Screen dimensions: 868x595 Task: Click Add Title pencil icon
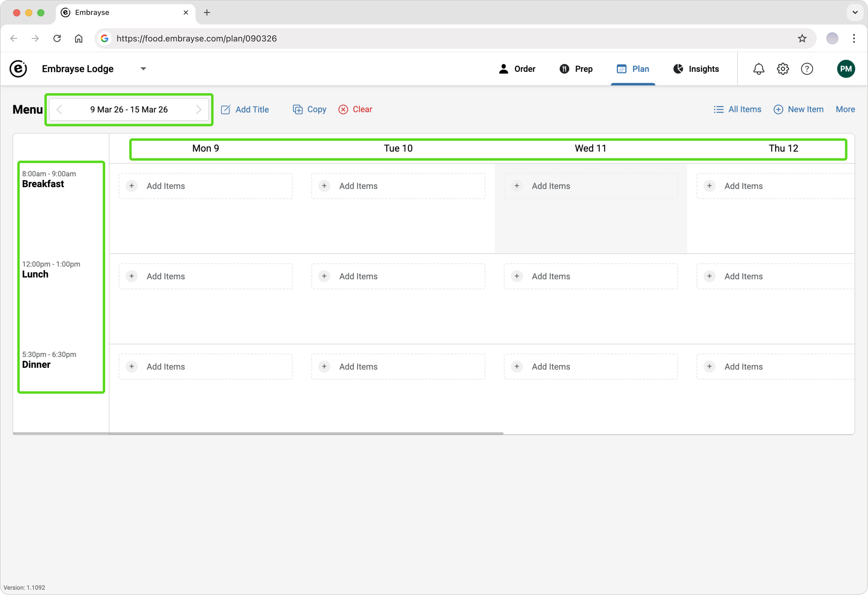click(226, 110)
